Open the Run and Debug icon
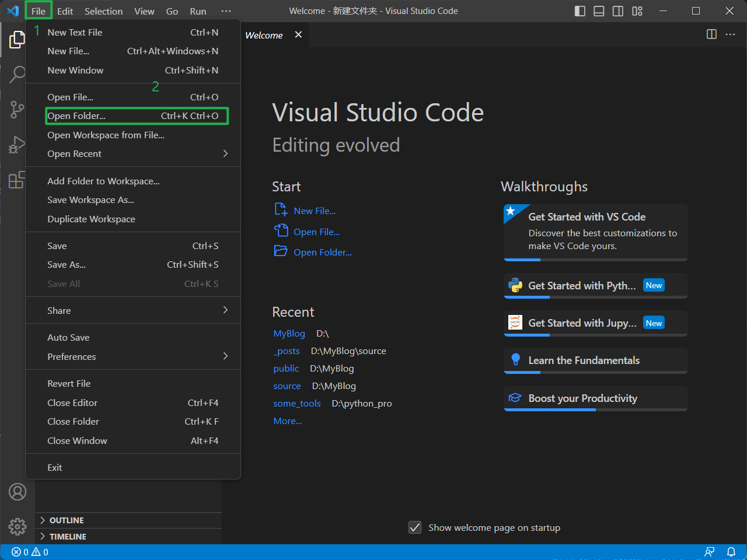This screenshot has height=560, width=747. tap(17, 145)
